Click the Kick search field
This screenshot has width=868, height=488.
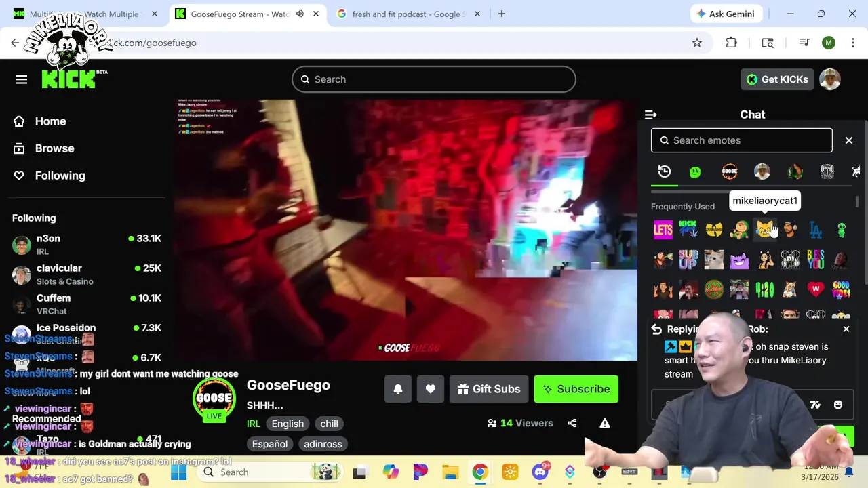pyautogui.click(x=434, y=79)
